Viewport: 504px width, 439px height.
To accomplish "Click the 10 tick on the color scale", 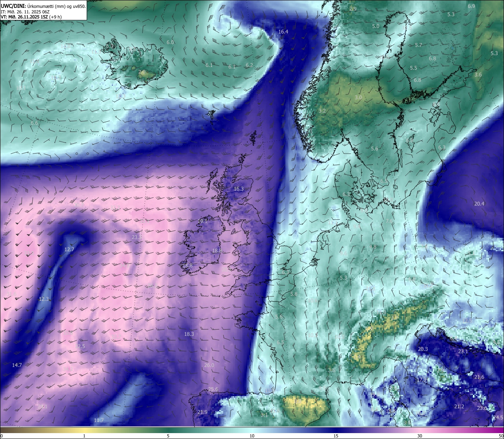I will pyautogui.click(x=252, y=436).
